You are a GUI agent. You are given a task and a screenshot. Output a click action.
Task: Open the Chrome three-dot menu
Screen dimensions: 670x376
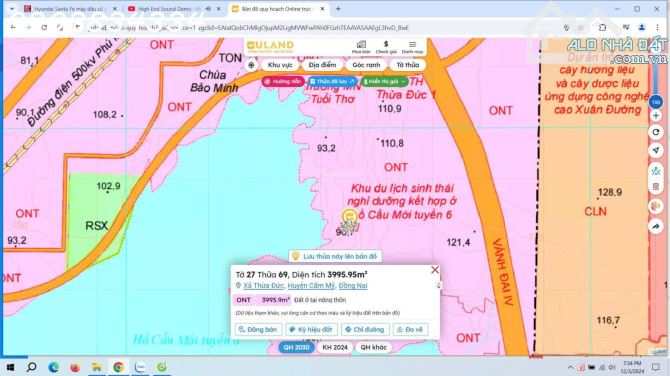click(x=657, y=27)
